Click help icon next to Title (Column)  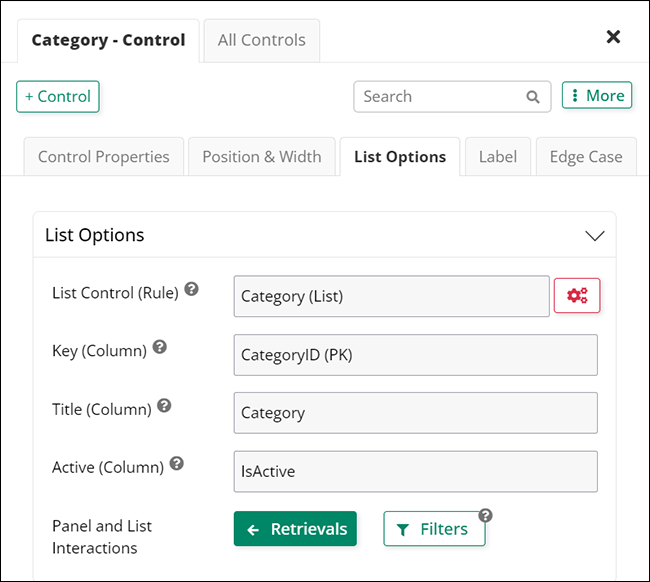coord(165,406)
